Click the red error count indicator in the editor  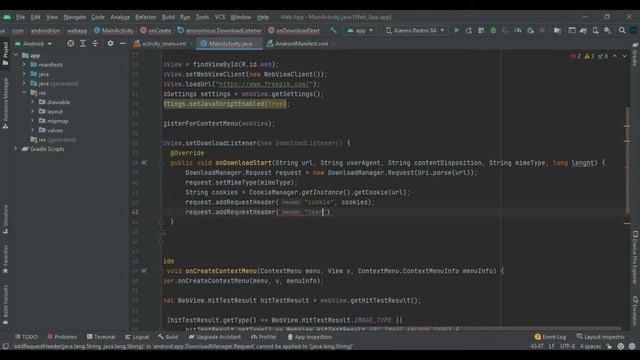pos(576,56)
